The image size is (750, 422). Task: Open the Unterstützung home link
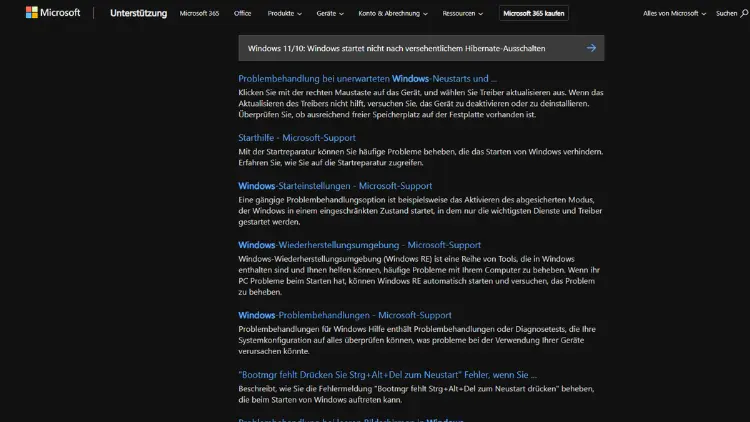click(138, 13)
